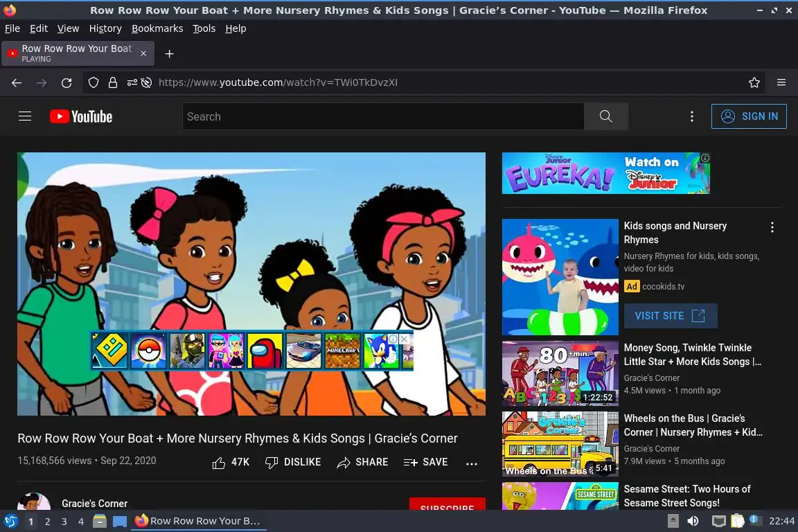The width and height of the screenshot is (798, 532).
Task: Click the Pokeball game icon
Action: pos(149,351)
